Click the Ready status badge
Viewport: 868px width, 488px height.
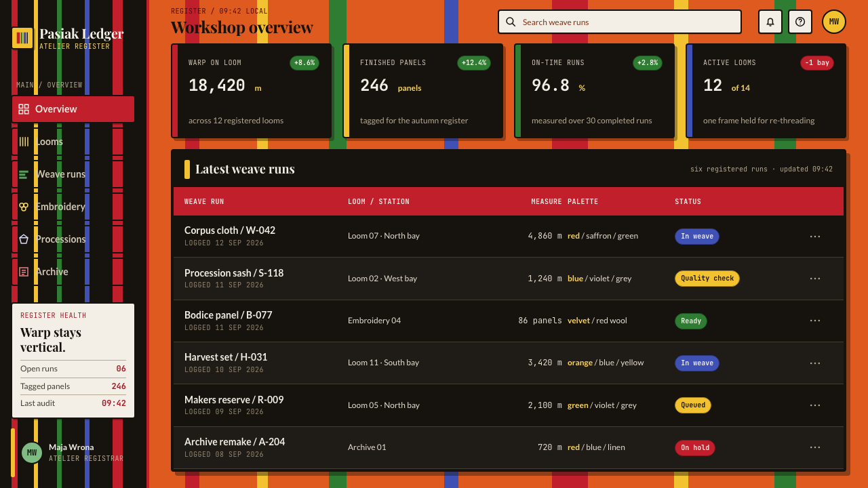(x=691, y=321)
